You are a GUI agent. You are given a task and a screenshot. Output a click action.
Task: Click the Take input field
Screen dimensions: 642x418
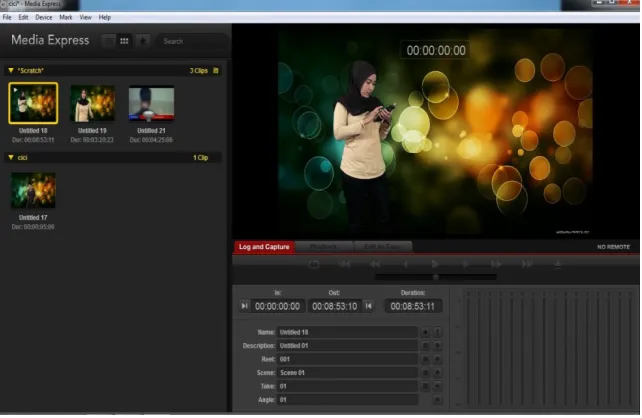coord(348,387)
